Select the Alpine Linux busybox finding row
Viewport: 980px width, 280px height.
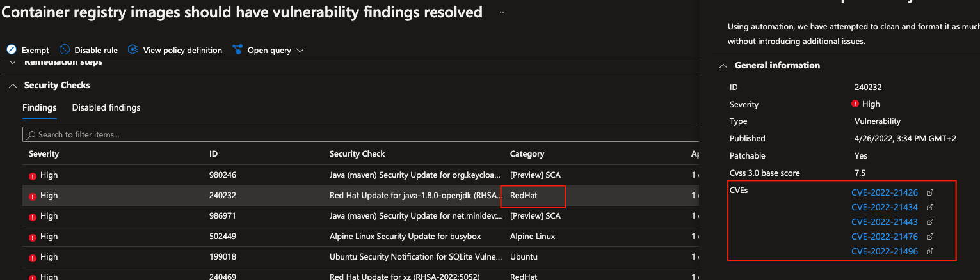point(360,237)
